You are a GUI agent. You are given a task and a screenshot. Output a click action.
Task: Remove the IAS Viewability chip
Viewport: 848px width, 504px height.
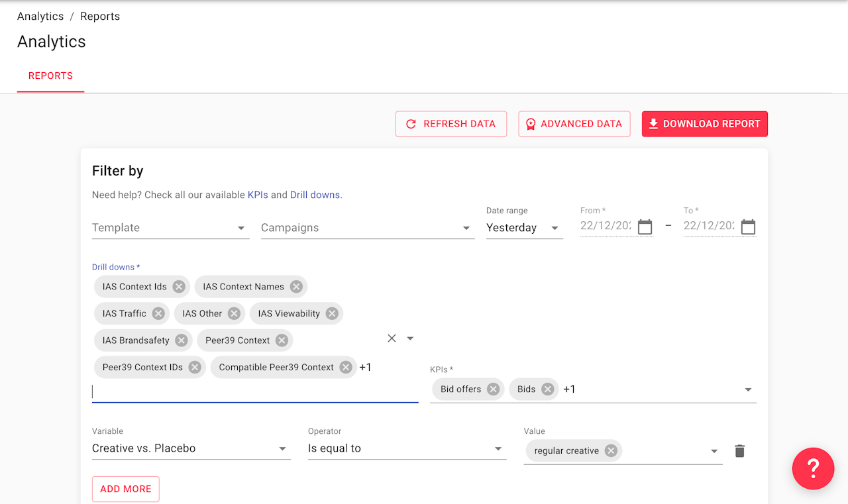[332, 314]
